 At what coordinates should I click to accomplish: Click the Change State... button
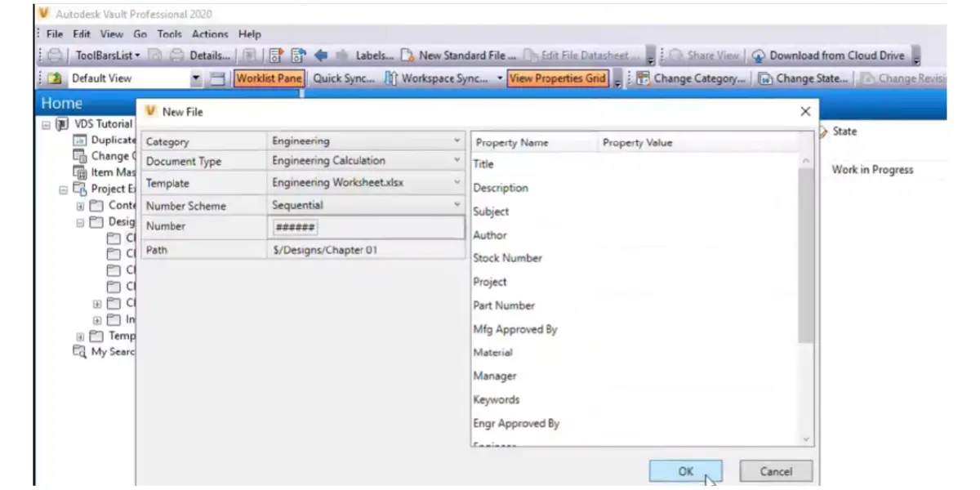[804, 78]
